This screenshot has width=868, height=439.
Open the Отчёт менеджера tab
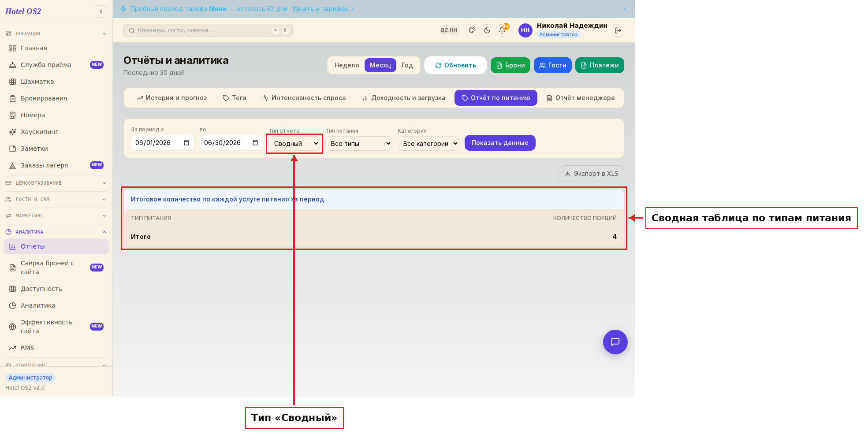click(581, 98)
